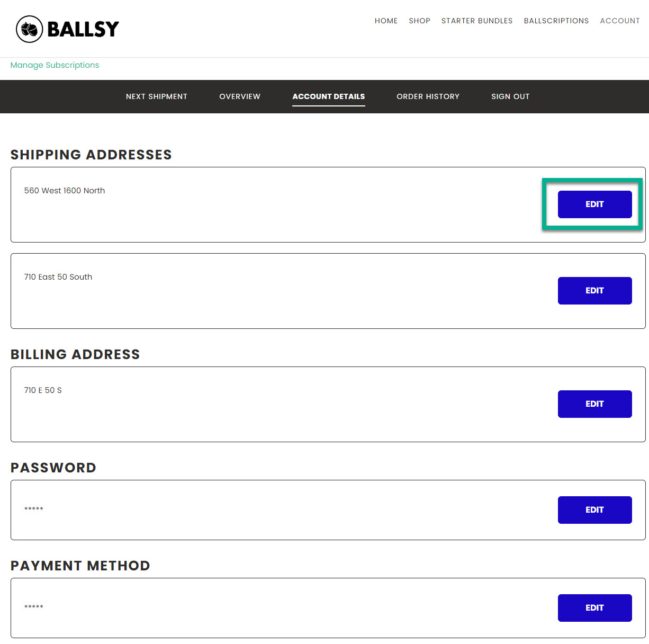The height and width of the screenshot is (644, 649).
Task: Switch to the Overview tab
Action: (240, 96)
